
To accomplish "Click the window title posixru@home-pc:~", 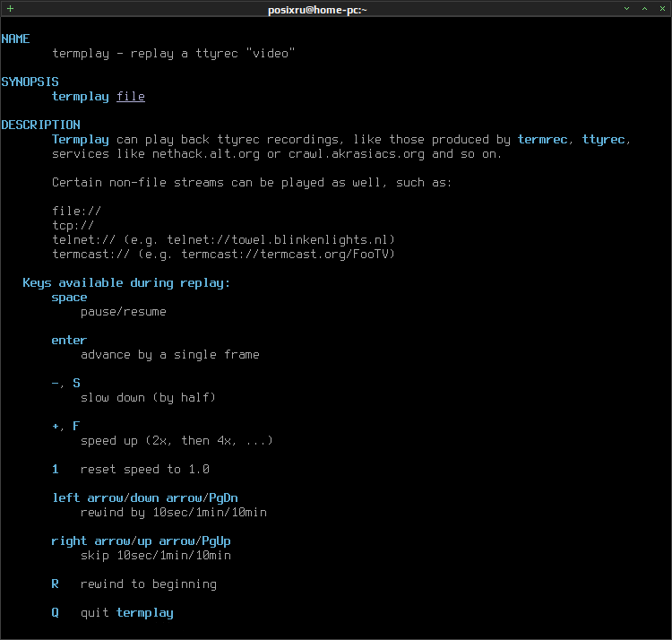I will click(x=317, y=10).
